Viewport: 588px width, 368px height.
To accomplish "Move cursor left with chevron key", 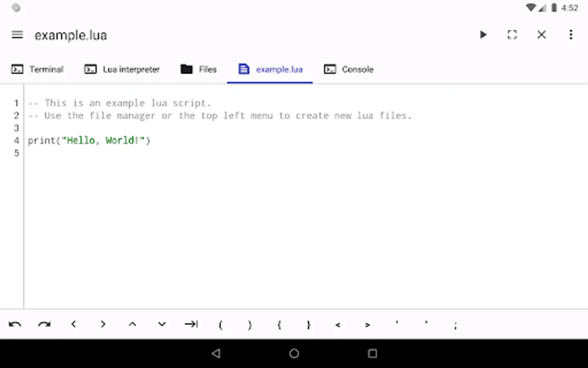I will pyautogui.click(x=73, y=324).
